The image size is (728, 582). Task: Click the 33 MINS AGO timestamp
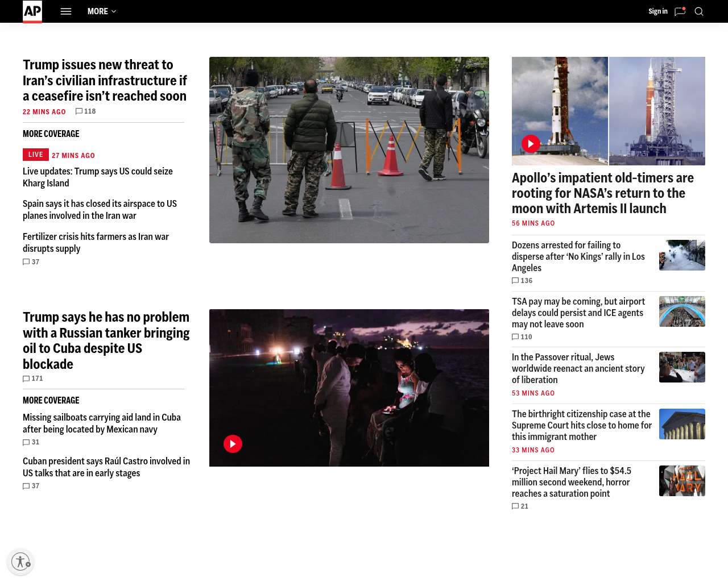click(533, 450)
